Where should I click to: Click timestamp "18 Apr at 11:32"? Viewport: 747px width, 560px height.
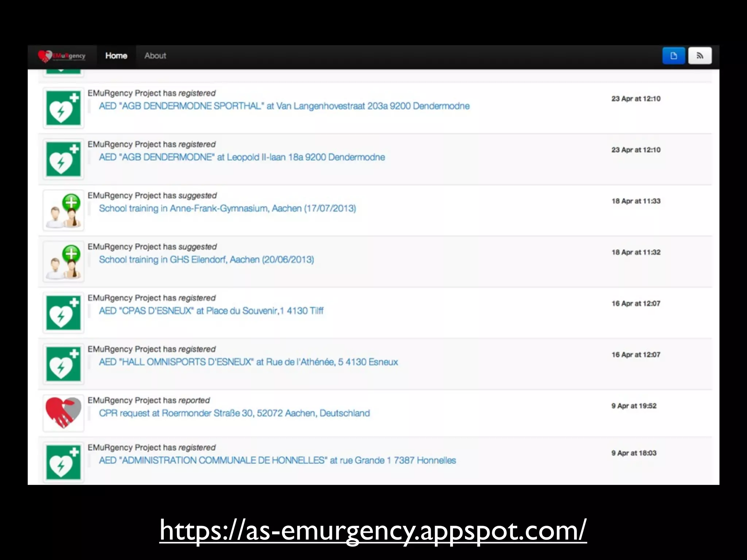[x=636, y=252]
